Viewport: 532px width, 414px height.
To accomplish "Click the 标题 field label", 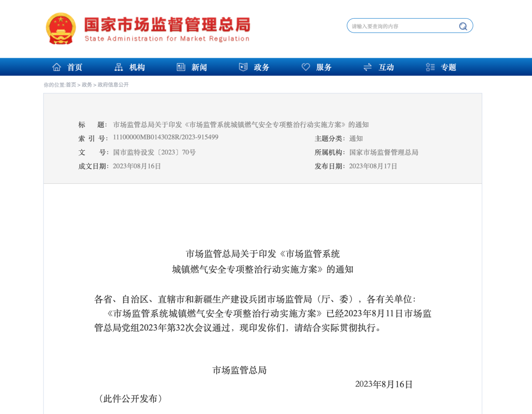I will [x=93, y=125].
